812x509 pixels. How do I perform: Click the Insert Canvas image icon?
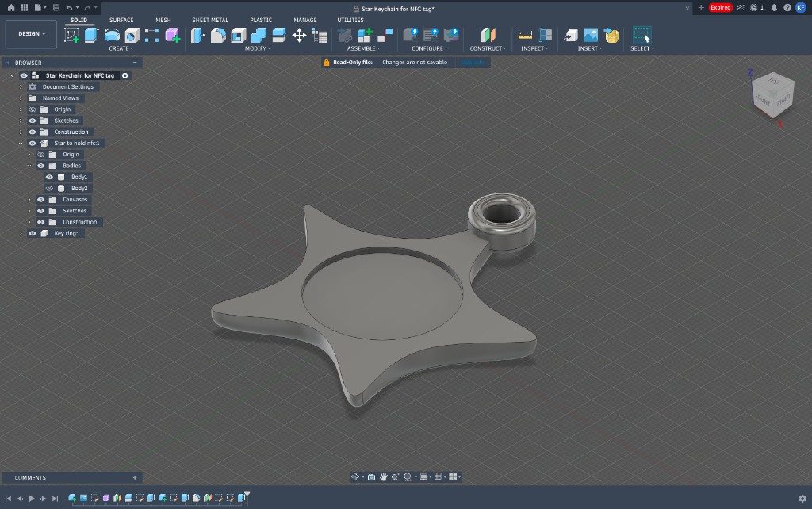[x=591, y=35]
